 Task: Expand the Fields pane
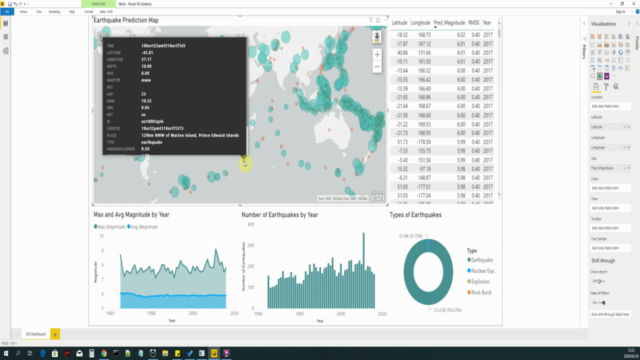[x=637, y=24]
